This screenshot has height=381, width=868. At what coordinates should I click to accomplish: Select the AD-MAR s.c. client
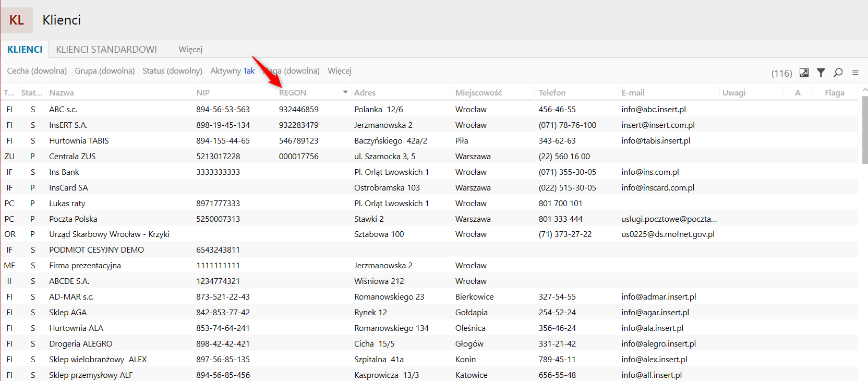coord(429,297)
